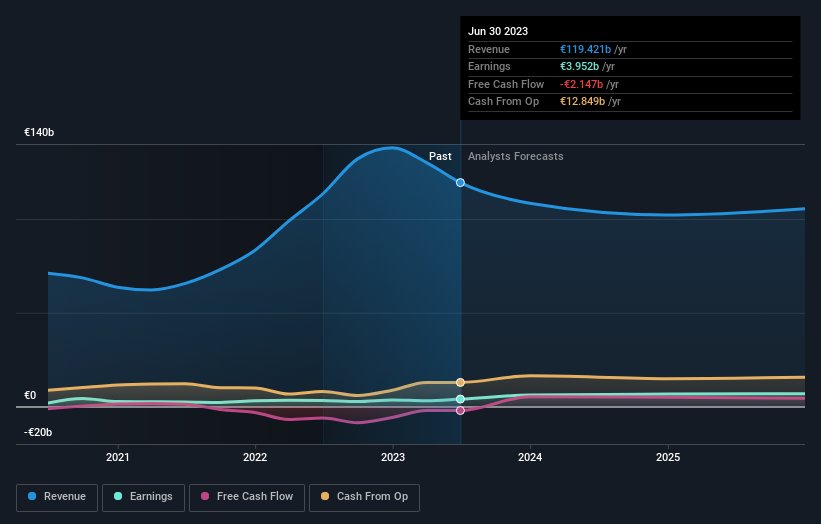Click the €140b y-axis label

(x=39, y=132)
